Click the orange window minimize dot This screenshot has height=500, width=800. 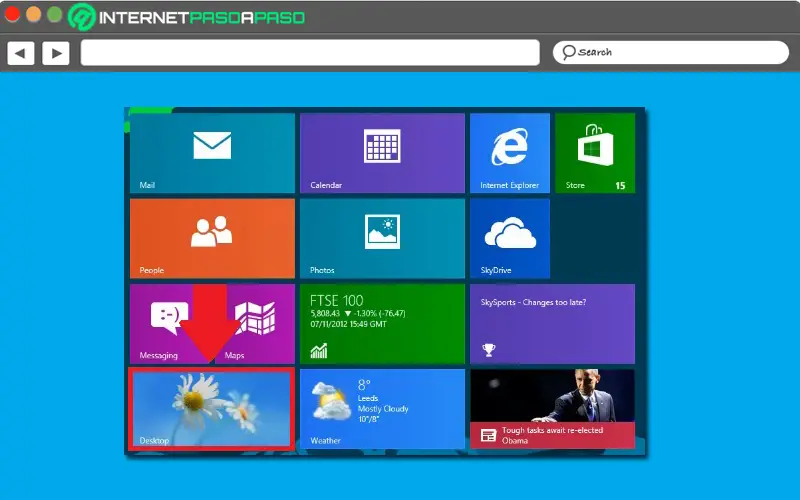(34, 14)
